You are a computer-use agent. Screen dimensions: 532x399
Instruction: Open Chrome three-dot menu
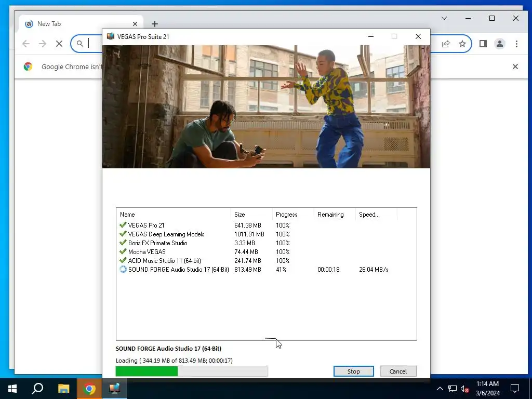[516, 44]
